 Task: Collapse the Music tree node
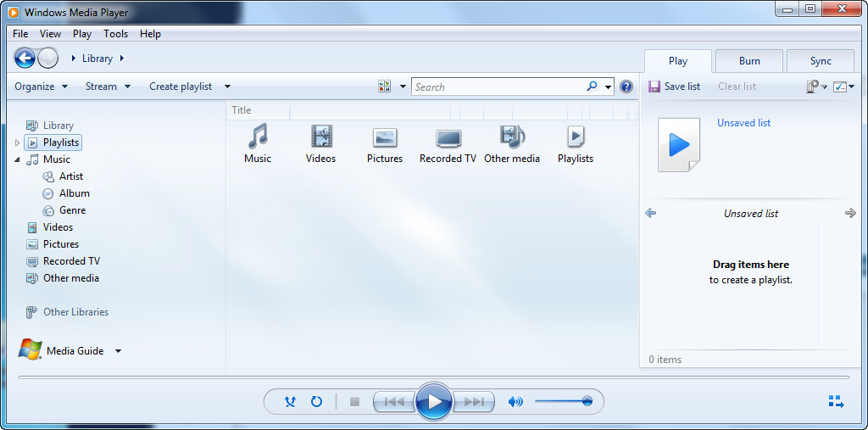tap(17, 159)
